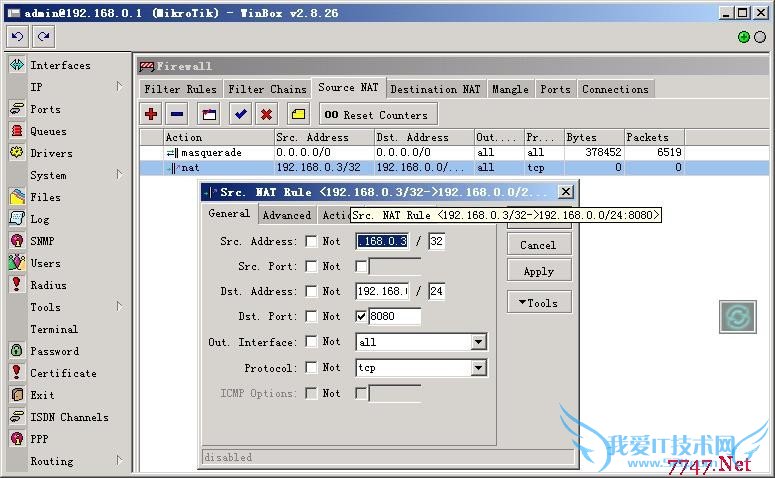
Task: Expand the Tools dropdown button in dialog
Action: (538, 303)
